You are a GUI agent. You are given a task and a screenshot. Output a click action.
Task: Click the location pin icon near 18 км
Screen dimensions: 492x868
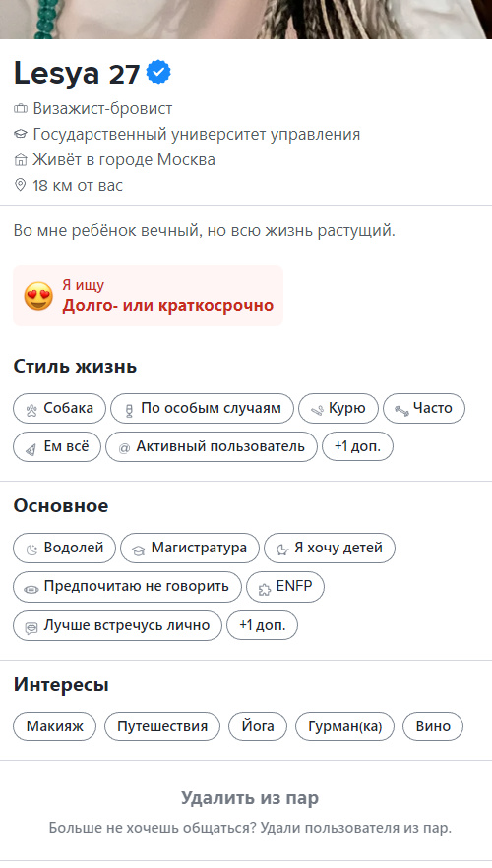(x=21, y=185)
